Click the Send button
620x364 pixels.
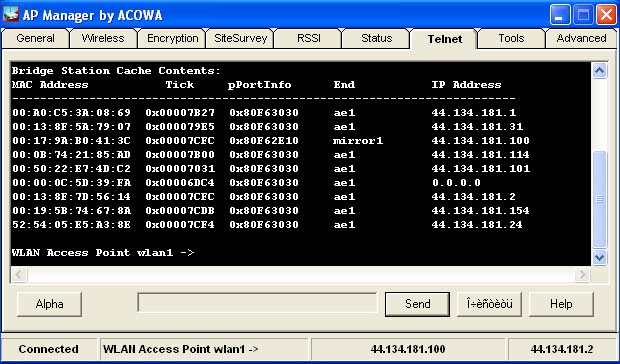(418, 304)
